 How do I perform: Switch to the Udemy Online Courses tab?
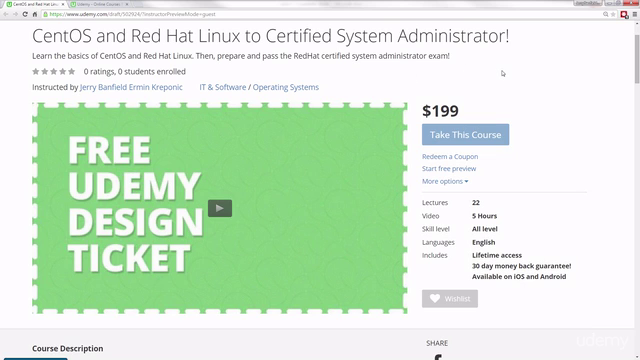point(100,4)
